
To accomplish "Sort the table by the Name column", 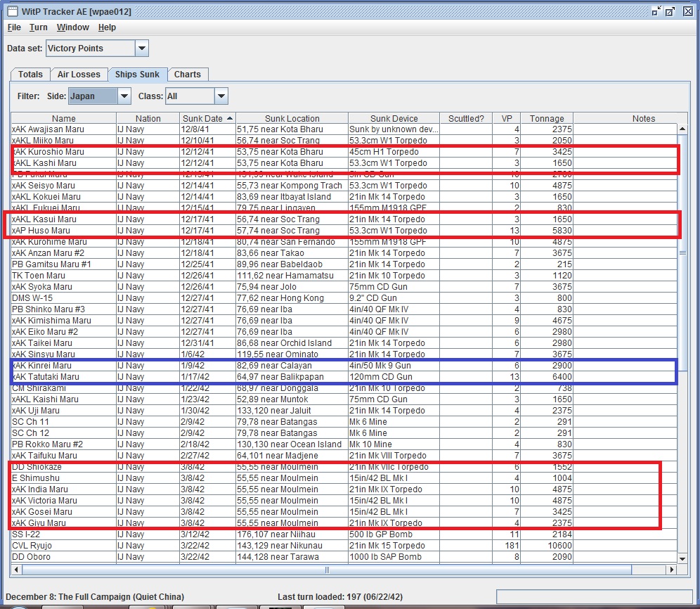I will click(63, 117).
